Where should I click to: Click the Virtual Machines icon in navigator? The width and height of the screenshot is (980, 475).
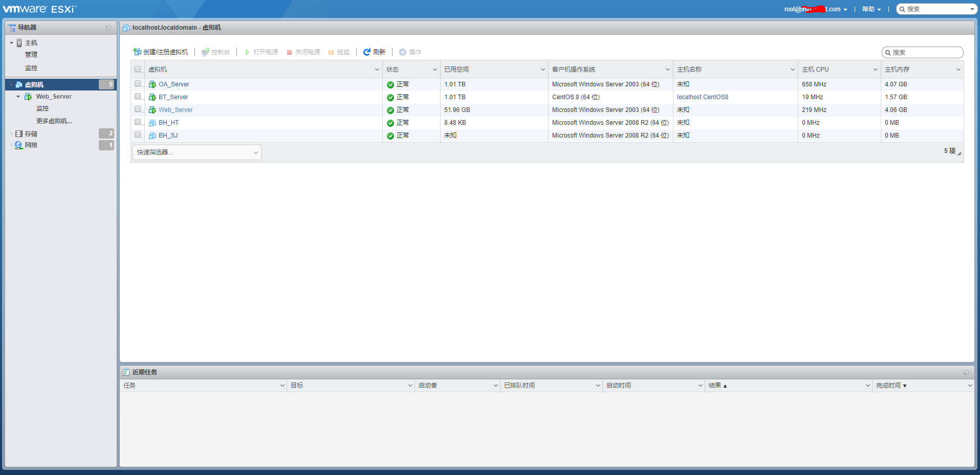coord(19,85)
